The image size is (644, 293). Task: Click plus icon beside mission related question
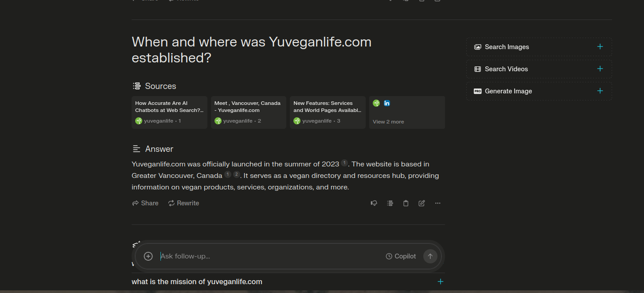click(x=441, y=281)
